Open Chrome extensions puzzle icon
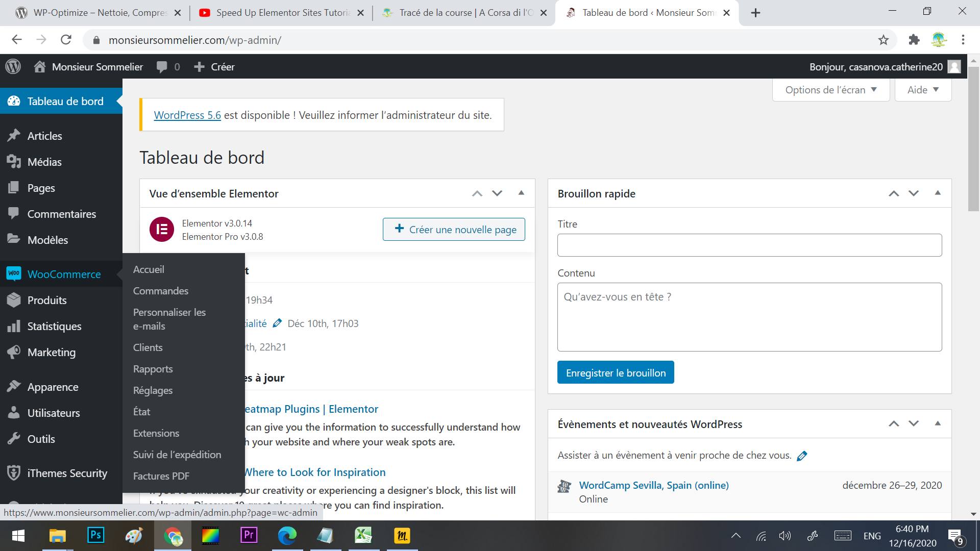Screen dimensions: 980x551 (x=914, y=40)
